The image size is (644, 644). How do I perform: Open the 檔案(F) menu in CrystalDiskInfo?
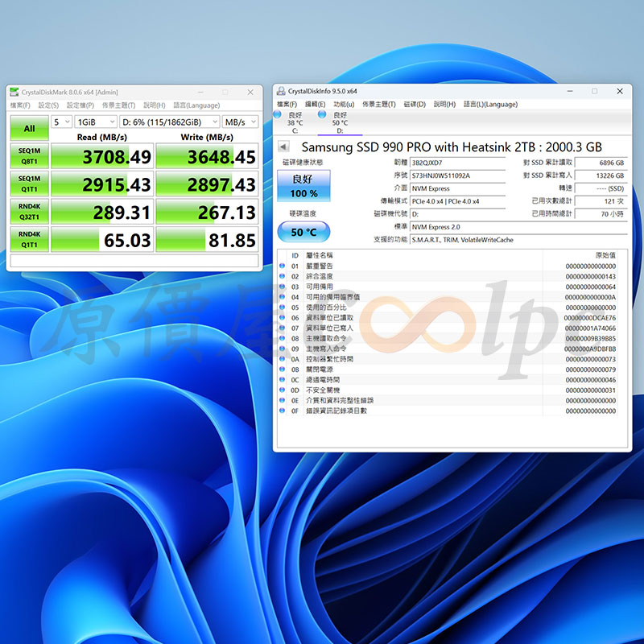[287, 105]
